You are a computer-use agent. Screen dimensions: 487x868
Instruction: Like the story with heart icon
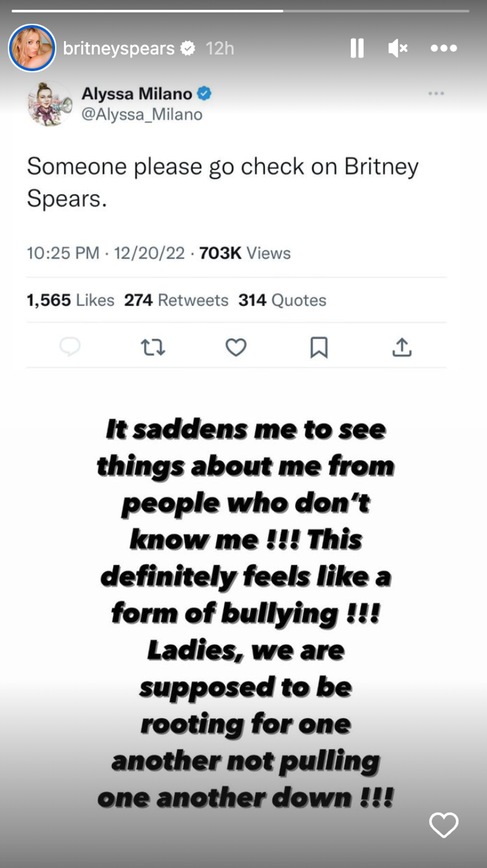click(443, 825)
